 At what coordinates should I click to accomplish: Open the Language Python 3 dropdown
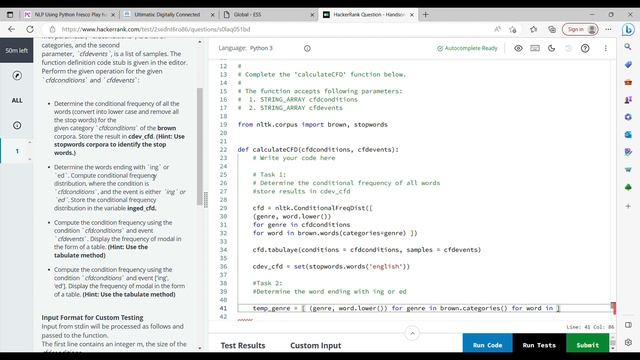click(x=261, y=48)
